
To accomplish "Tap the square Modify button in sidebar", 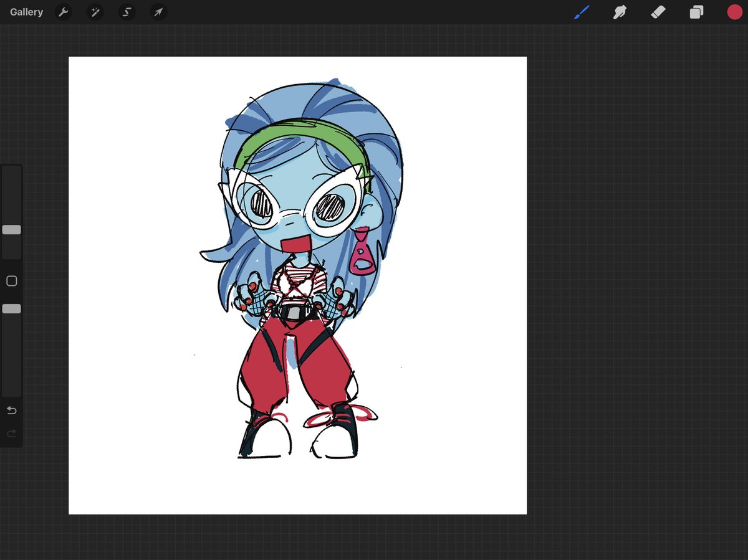I will point(11,281).
